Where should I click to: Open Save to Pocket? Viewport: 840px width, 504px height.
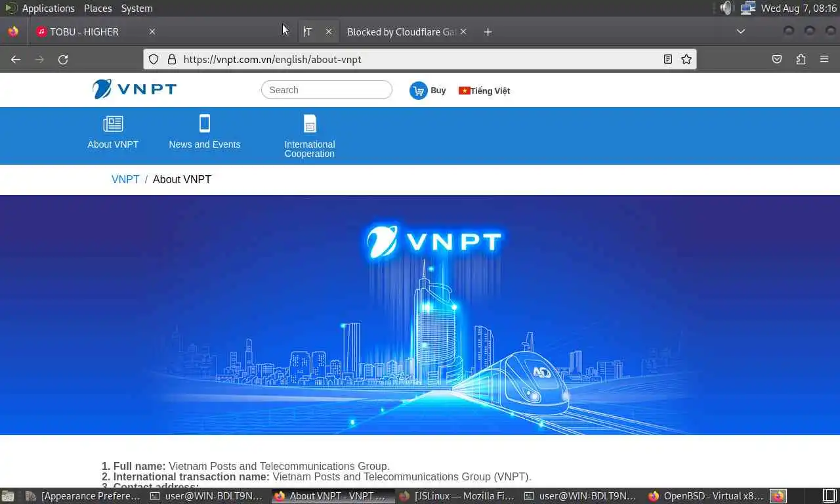(x=777, y=59)
